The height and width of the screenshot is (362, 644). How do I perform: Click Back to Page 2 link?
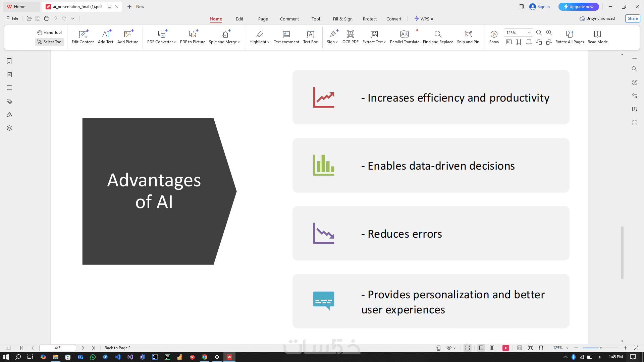coord(117,348)
